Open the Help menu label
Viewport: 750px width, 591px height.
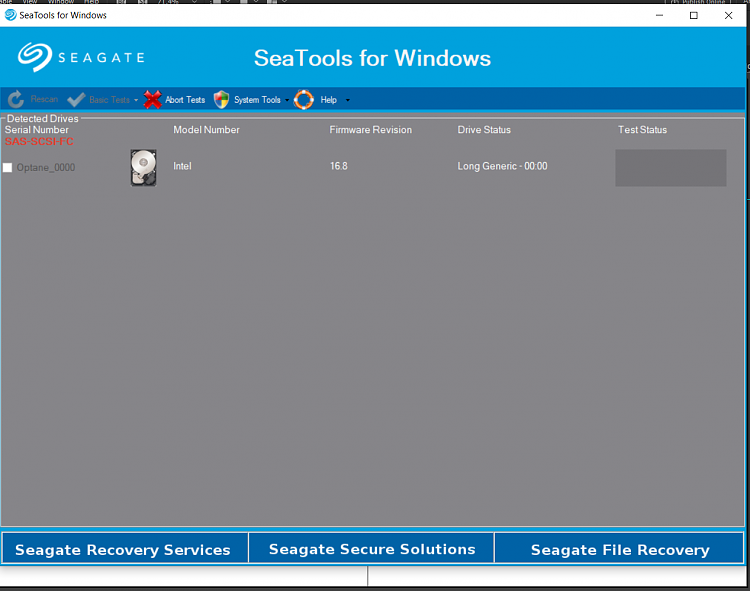[x=328, y=100]
